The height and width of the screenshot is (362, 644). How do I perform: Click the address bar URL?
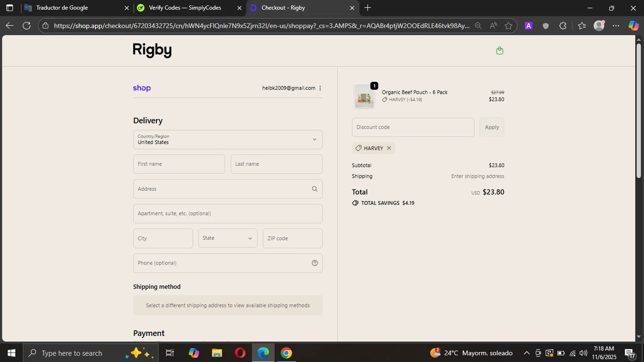[x=261, y=26]
